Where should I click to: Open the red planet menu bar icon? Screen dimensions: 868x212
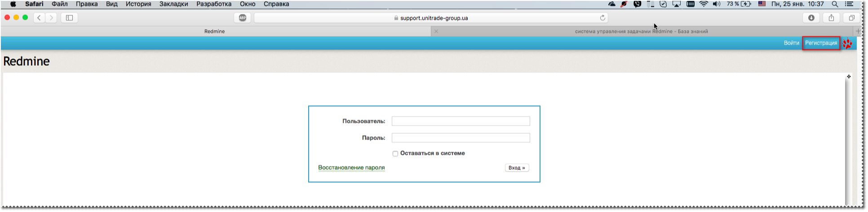pos(624,4)
